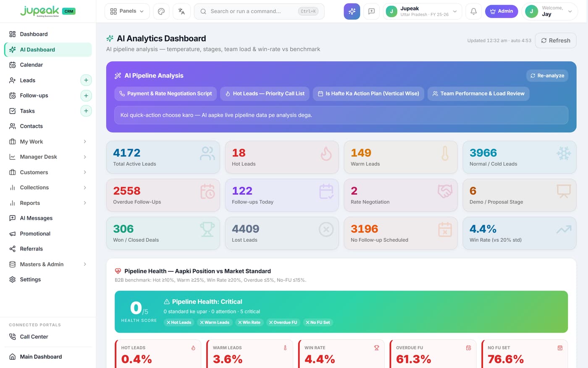
Task: Click the Call Center phone icon
Action: pos(13,336)
